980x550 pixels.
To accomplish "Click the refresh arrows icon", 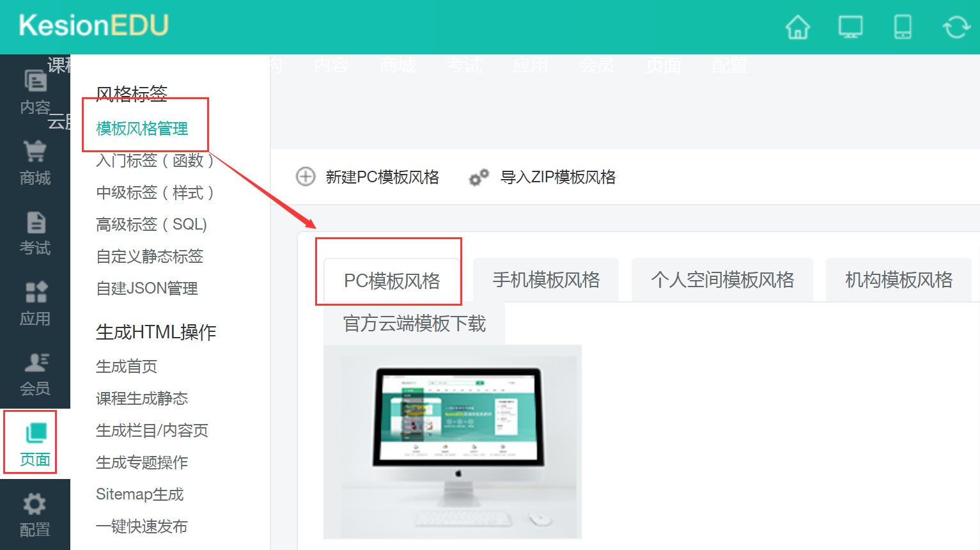I will point(956,27).
